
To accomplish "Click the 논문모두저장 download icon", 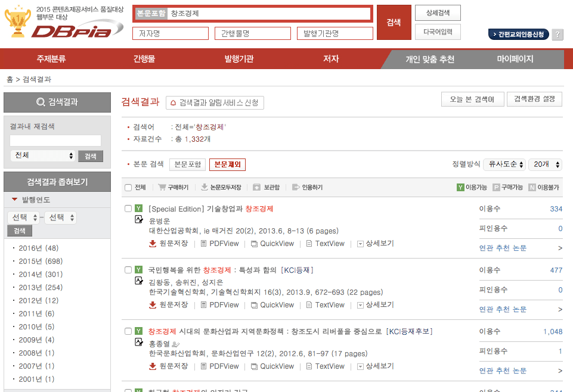I will [x=205, y=187].
